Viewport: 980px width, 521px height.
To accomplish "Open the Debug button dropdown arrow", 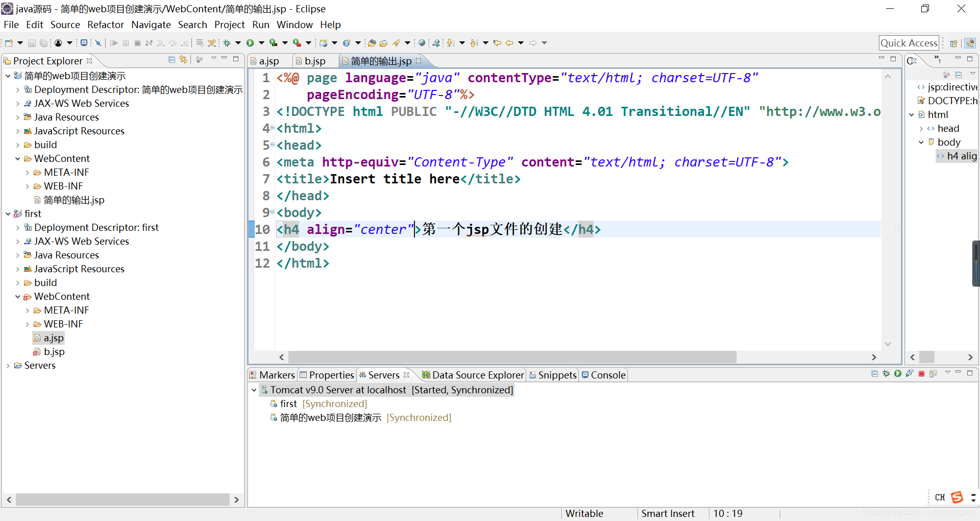I will pyautogui.click(x=238, y=43).
